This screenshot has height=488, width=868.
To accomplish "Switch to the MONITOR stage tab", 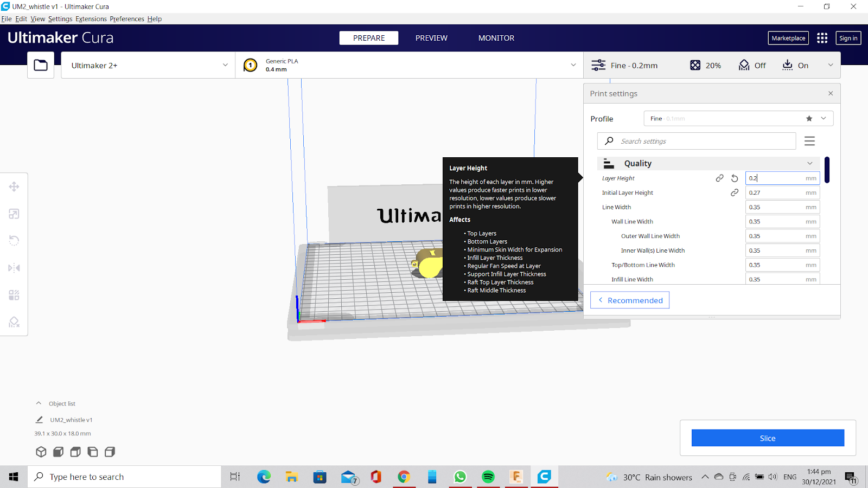I will 496,38.
